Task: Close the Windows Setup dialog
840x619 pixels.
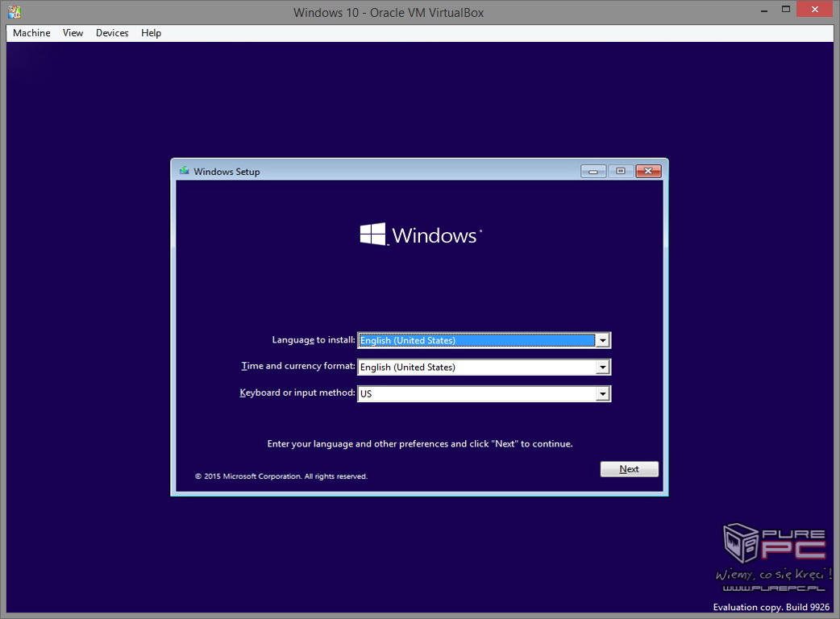Action: point(648,172)
